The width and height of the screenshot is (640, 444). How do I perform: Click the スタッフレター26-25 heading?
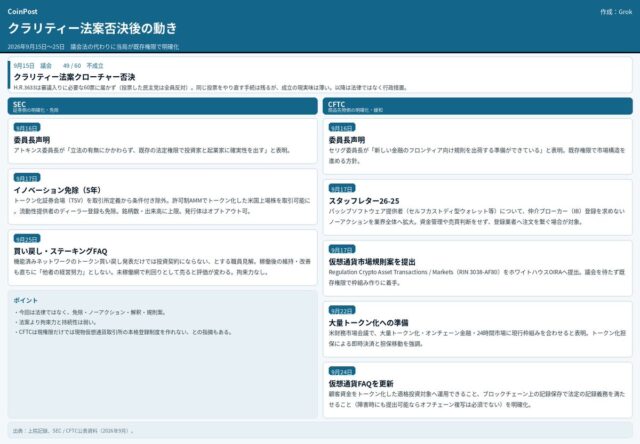click(364, 201)
